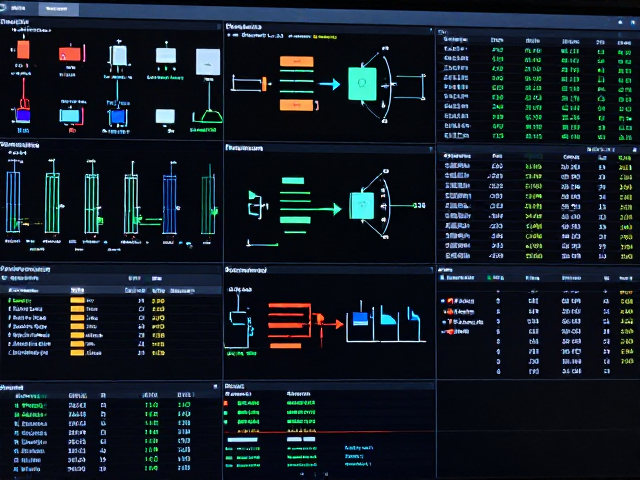Toggle the blue square icon in the lower-right table header
The width and height of the screenshot is (640, 480).
coord(442,278)
